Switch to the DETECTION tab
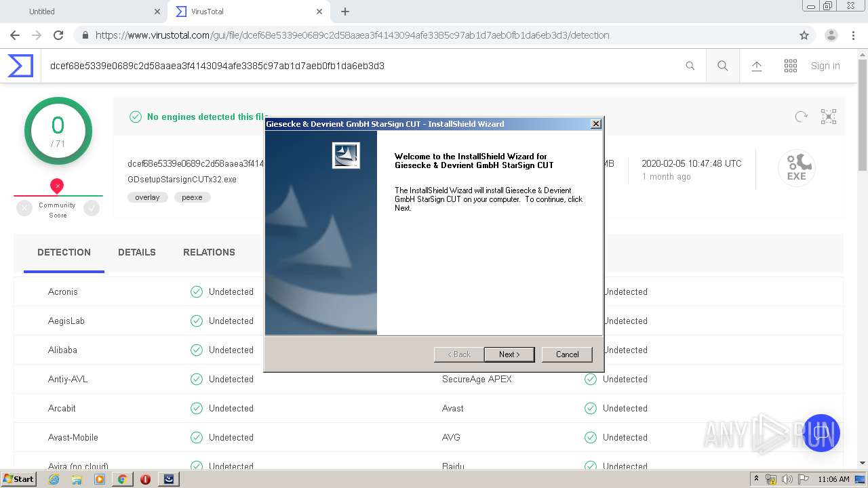 tap(64, 252)
